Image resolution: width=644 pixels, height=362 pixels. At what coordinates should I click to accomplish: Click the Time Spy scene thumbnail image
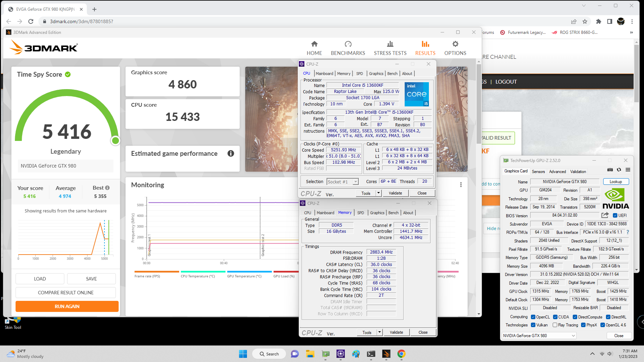272,119
